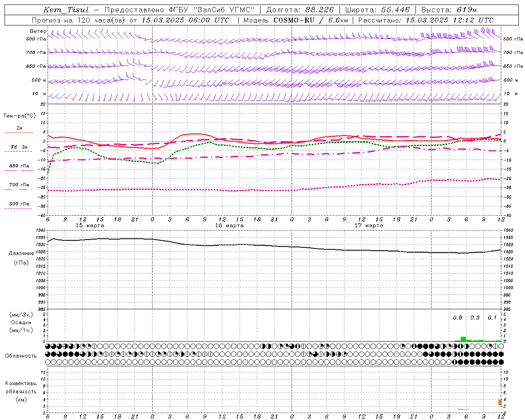525x420 pixels.
Task: Select the Td 2м dew point legend entry
Action: coord(19,147)
